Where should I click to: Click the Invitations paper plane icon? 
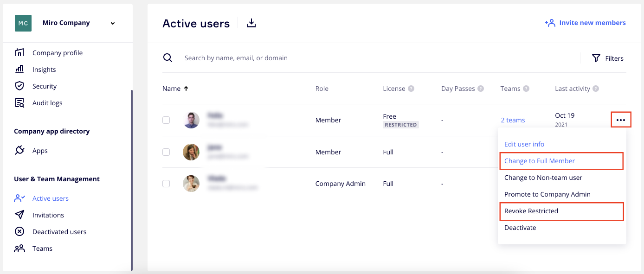click(x=19, y=215)
